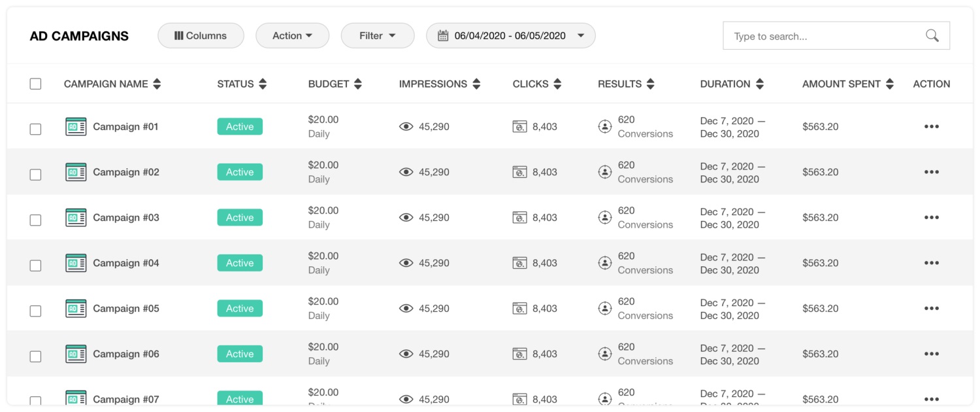Viewport: 980px width, 412px height.
Task: Click the eye impressions icon for Campaign #03
Action: (406, 218)
